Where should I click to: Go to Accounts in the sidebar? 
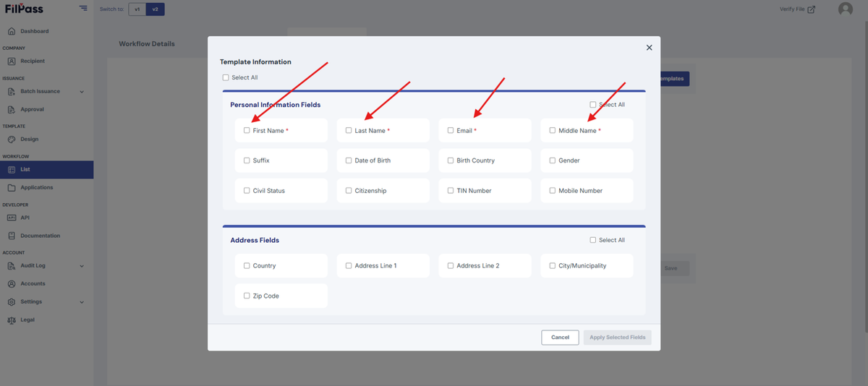(33, 283)
